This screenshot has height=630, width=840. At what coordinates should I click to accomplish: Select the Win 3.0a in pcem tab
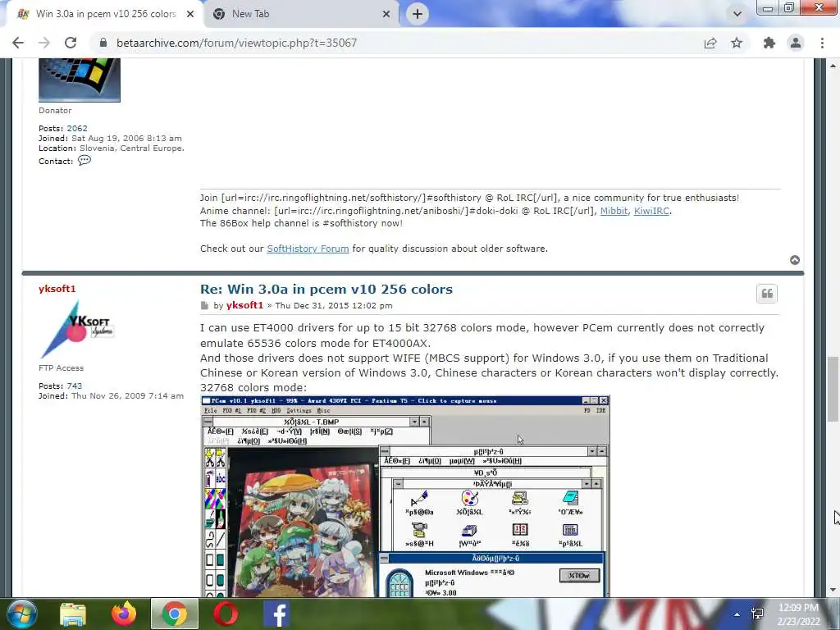coord(105,14)
